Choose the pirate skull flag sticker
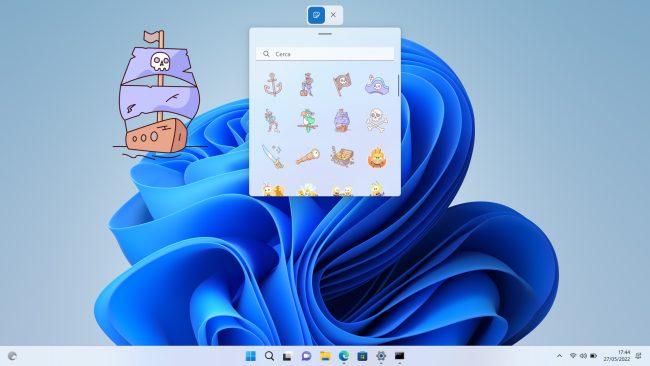This screenshot has height=366, width=650. [x=342, y=85]
